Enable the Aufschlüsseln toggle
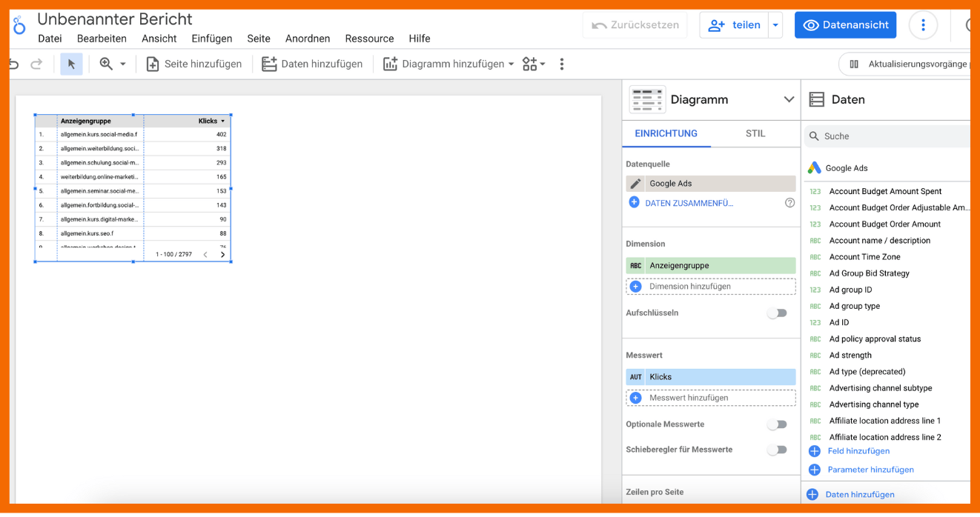Screen dimensions: 980x517 [776, 313]
